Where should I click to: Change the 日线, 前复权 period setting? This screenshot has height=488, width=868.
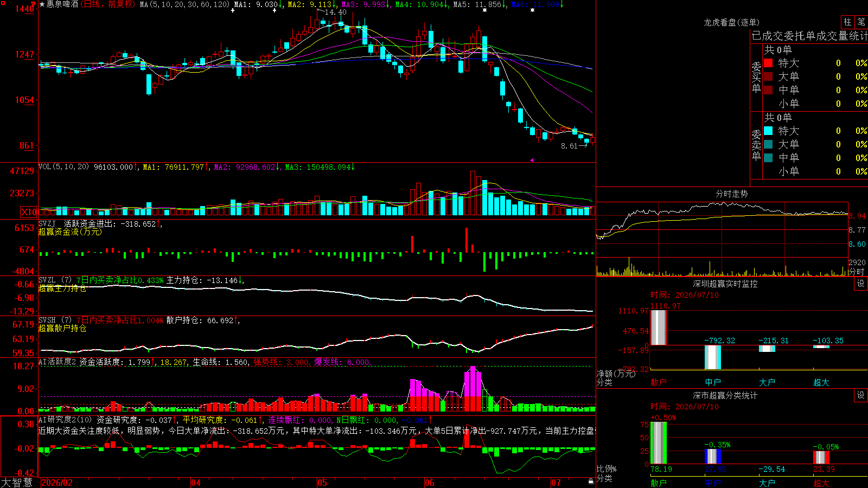(x=108, y=4)
